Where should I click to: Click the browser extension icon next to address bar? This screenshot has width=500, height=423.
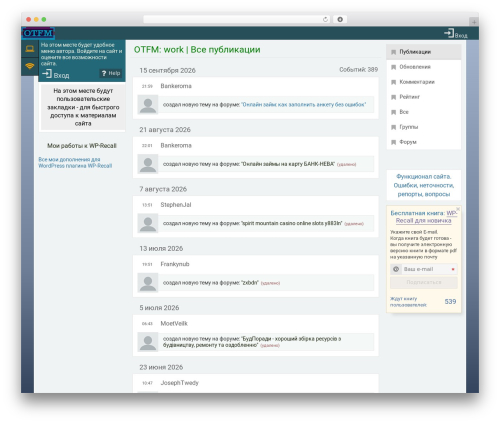click(x=340, y=19)
